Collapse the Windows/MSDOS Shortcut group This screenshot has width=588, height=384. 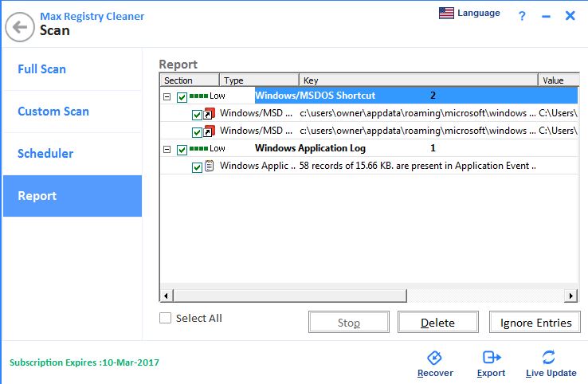point(167,96)
